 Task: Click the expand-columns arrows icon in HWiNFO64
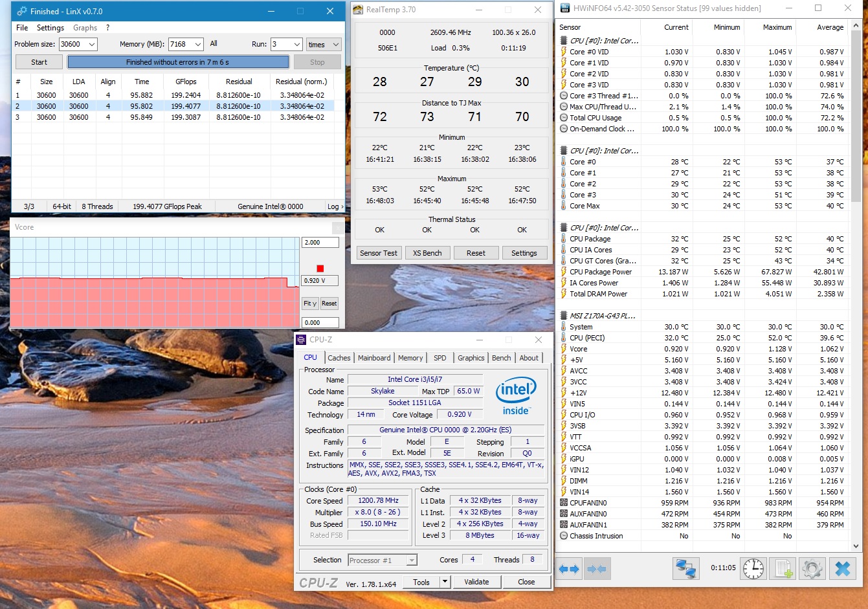coord(568,569)
